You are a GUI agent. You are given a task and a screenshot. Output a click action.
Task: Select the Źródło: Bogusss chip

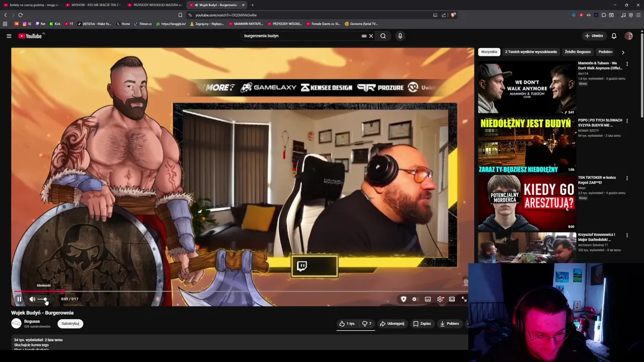[x=578, y=52]
